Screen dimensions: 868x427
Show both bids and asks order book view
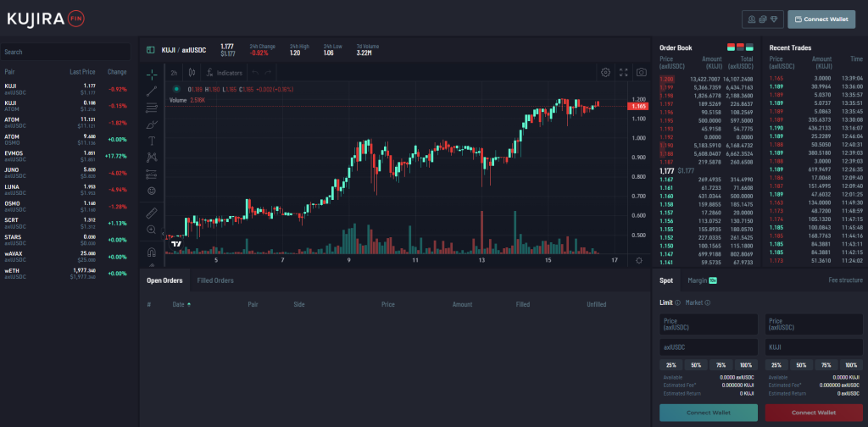pyautogui.click(x=731, y=47)
